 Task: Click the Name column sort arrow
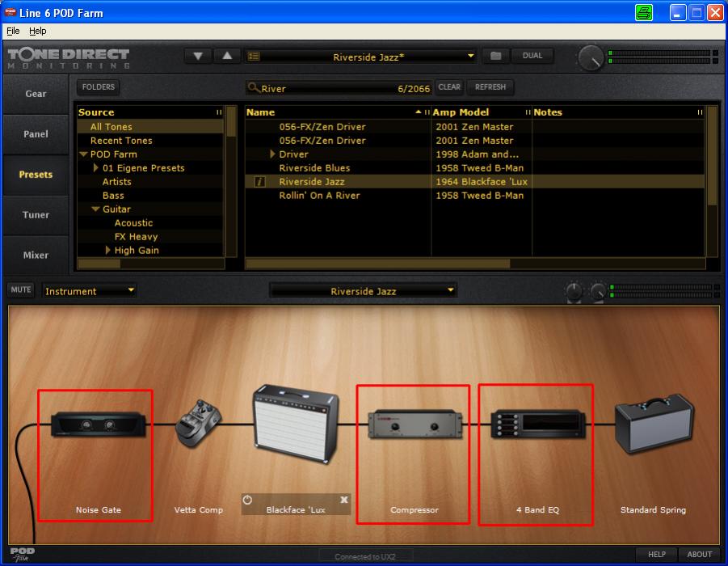tap(419, 112)
